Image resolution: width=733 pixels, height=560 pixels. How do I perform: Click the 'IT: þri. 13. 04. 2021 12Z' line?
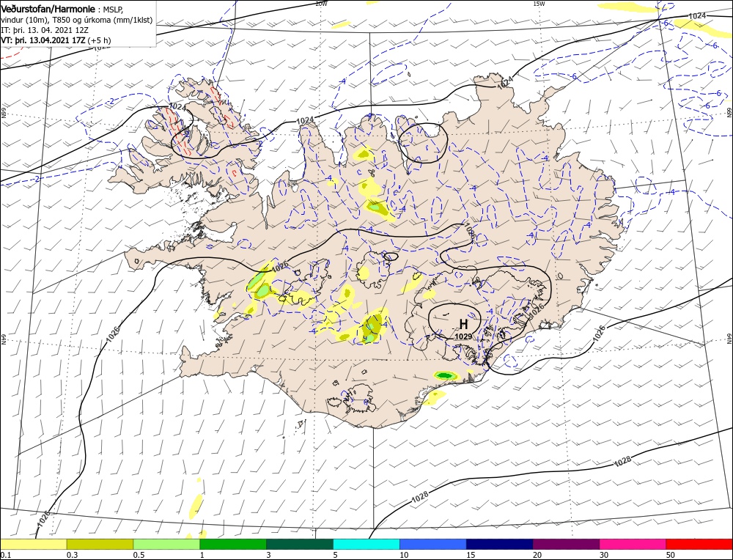[x=44, y=30]
